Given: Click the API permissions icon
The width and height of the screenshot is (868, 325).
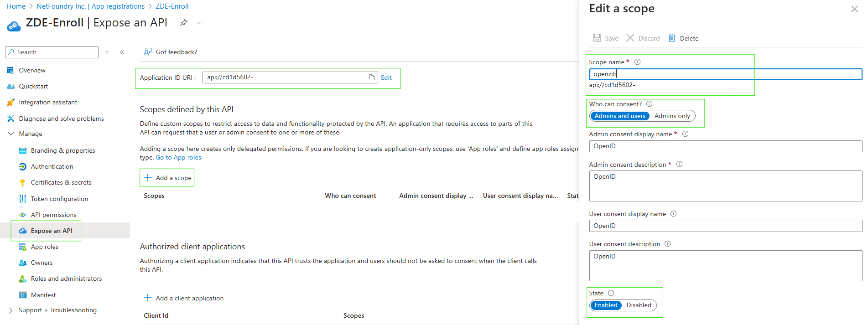Looking at the screenshot, I should [x=22, y=215].
